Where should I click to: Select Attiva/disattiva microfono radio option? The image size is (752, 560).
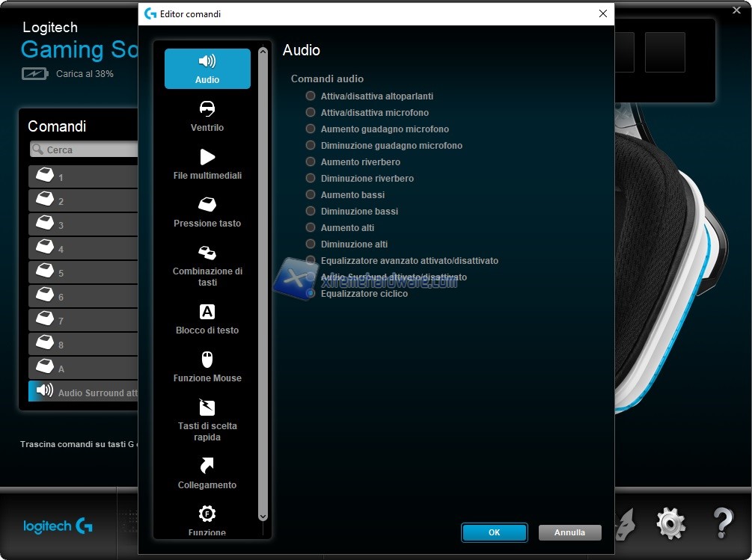pos(311,112)
